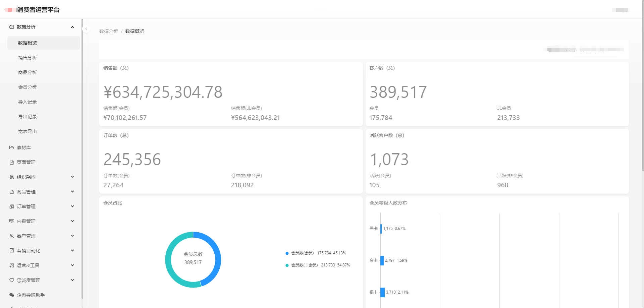
Task: Click the 数据分析 gauge icon in sidebar
Action: pos(12,27)
